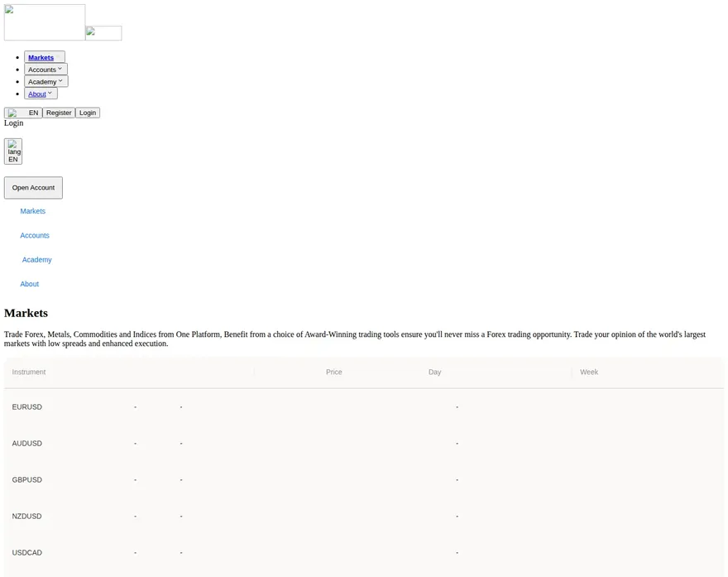The height and width of the screenshot is (577, 728).
Task: Follow the blue About link
Action: 29,284
